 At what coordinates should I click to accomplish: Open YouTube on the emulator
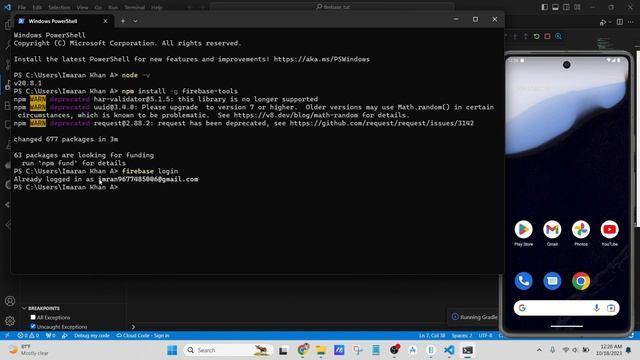(609, 229)
